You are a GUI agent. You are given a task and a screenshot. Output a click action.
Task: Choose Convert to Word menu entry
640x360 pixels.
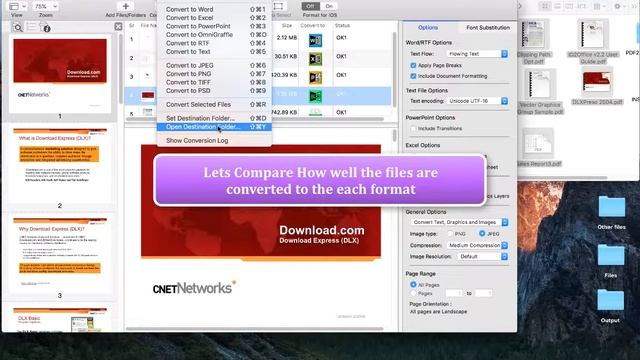[214, 9]
